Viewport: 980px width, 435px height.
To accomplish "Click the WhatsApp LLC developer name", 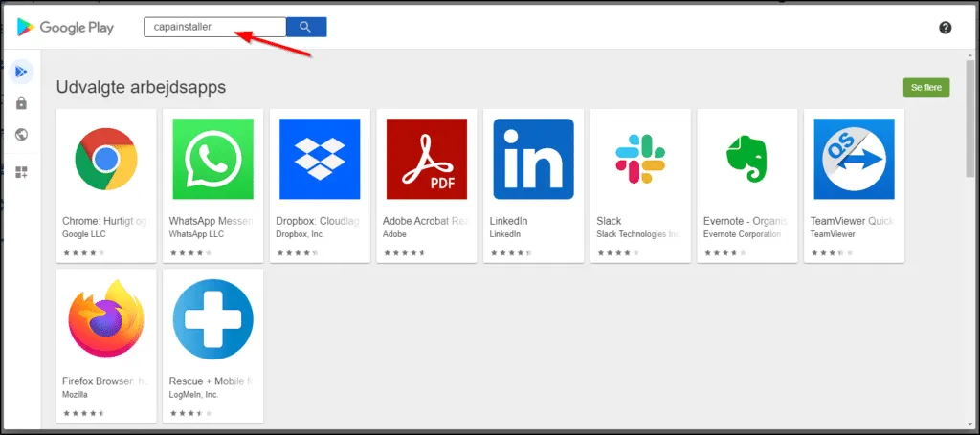I will 196,234.
